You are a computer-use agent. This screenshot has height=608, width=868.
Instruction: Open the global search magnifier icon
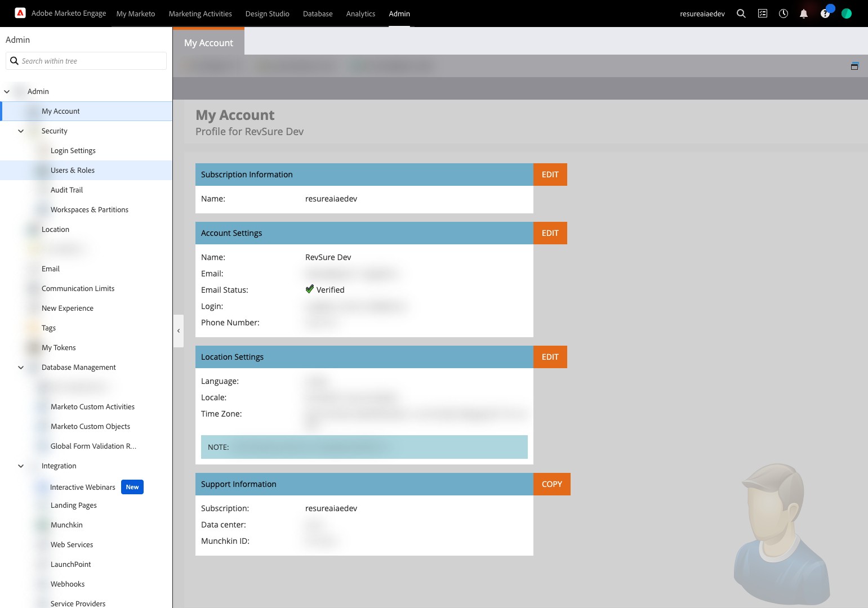coord(741,14)
